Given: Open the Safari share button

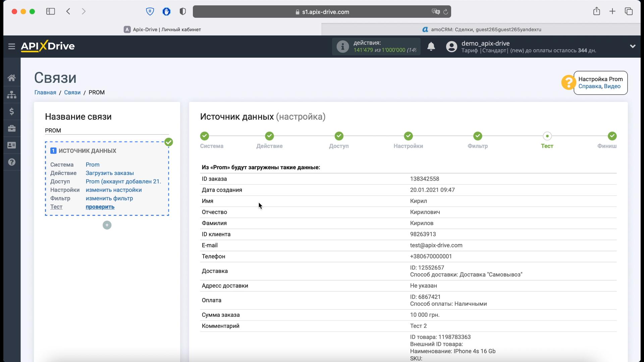Looking at the screenshot, I should coord(596,11).
